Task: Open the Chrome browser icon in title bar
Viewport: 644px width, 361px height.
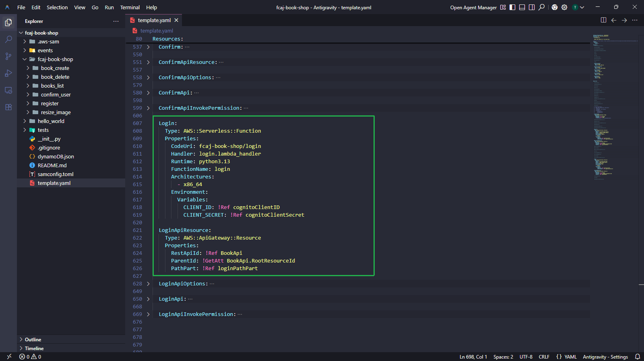Action: coord(555,7)
